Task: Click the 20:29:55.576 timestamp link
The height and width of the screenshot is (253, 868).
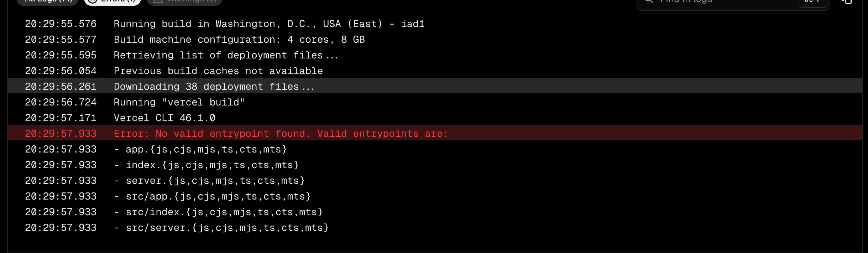Action: pos(61,24)
